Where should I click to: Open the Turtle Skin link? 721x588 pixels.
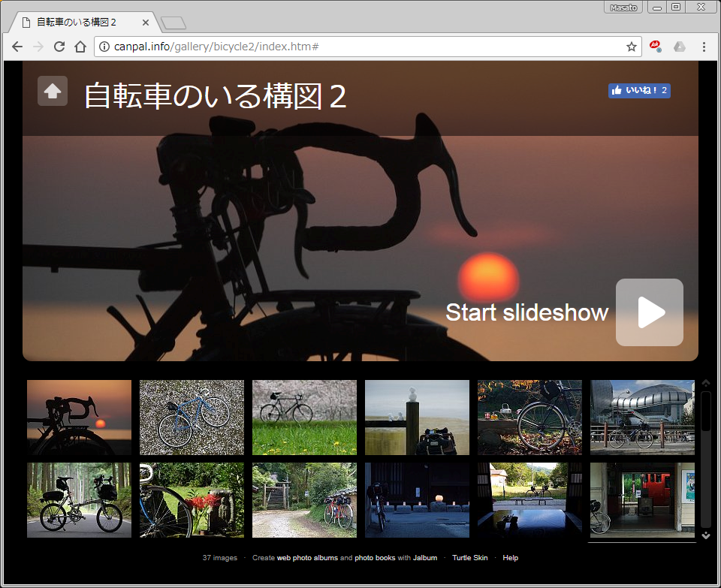coord(470,558)
